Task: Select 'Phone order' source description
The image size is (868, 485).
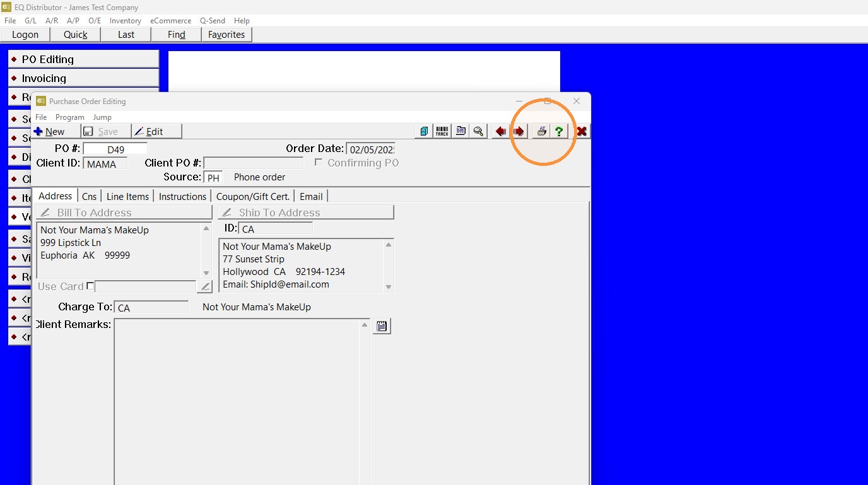Action: click(x=259, y=177)
